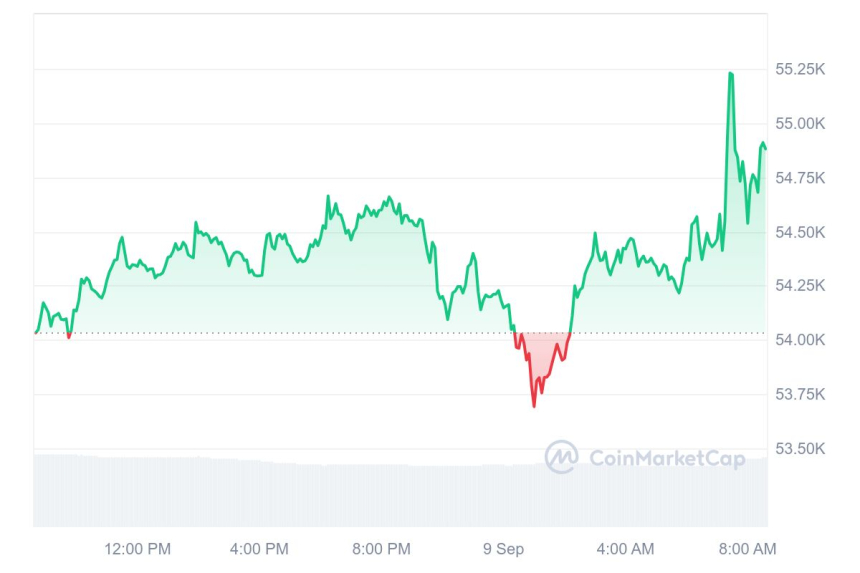Click the 55.25K price axis label
Viewport: 860px width, 573px height.
(800, 70)
